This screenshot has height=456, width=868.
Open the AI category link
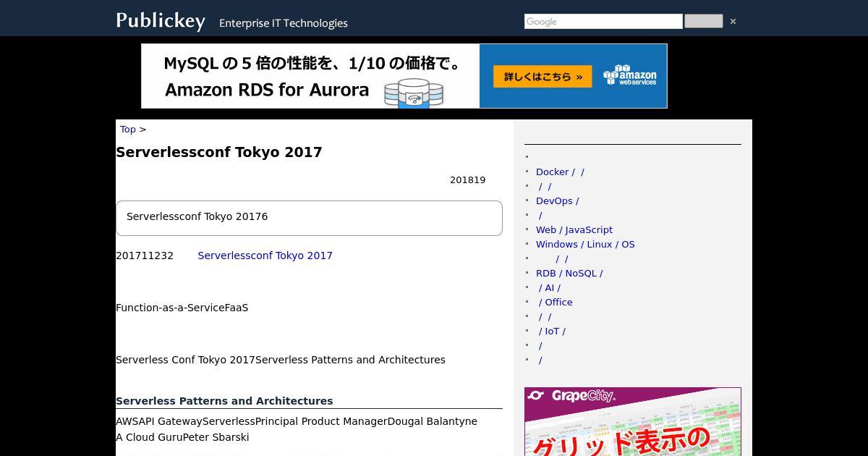549,288
